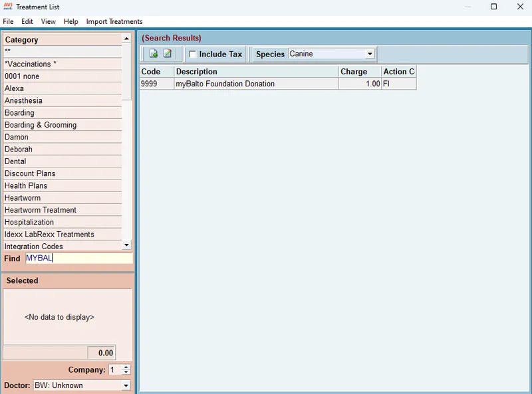Click the Edit Treatment pencil icon
532x394 pixels.
click(168, 54)
